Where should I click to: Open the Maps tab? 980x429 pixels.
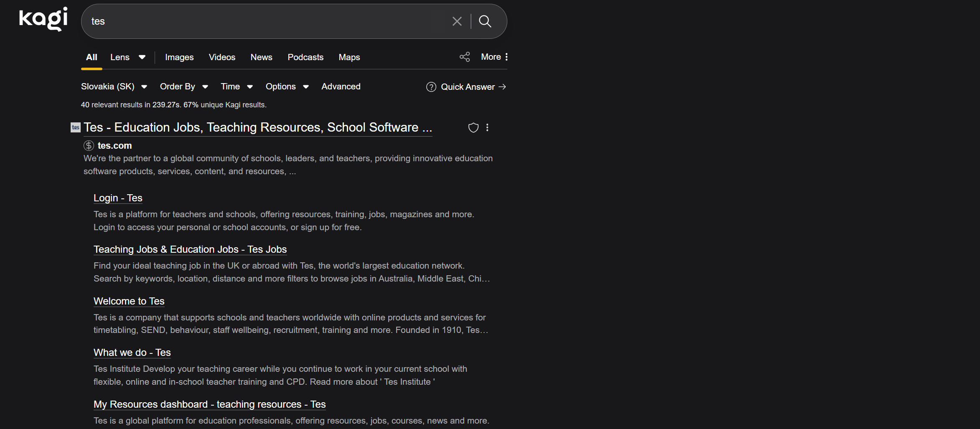point(349,57)
